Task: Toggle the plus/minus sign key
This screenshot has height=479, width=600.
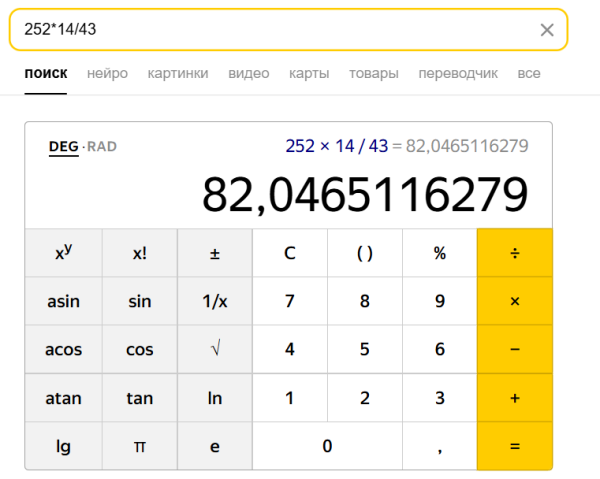Action: tap(214, 253)
